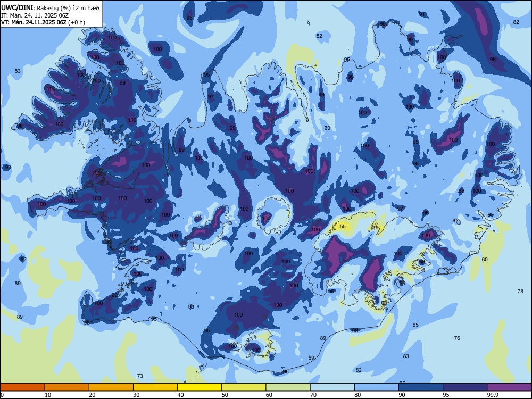Pick the yellow-green 60–70 legend swatch

click(x=288, y=387)
